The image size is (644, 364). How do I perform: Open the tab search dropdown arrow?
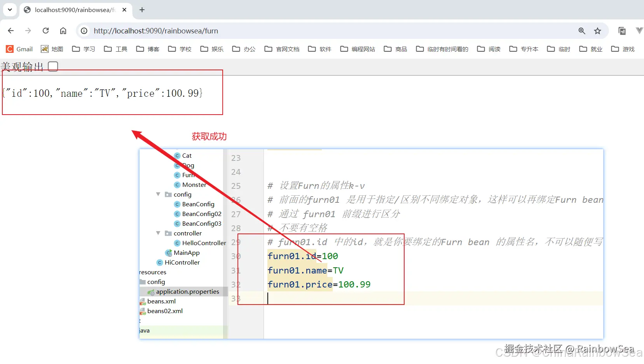tap(10, 10)
